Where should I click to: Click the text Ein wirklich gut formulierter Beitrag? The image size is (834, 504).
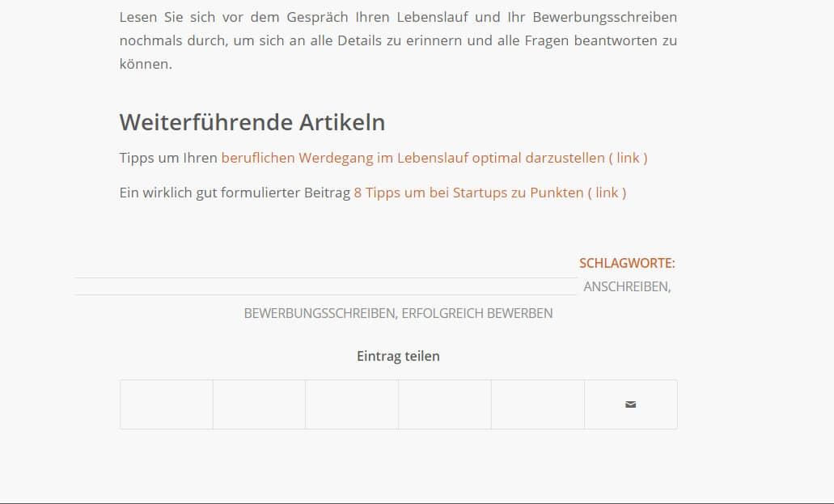pos(235,193)
